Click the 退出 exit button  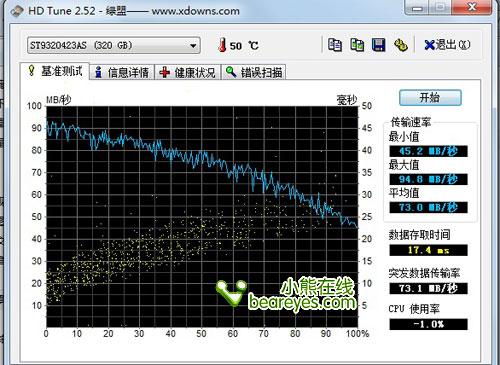pyautogui.click(x=447, y=45)
